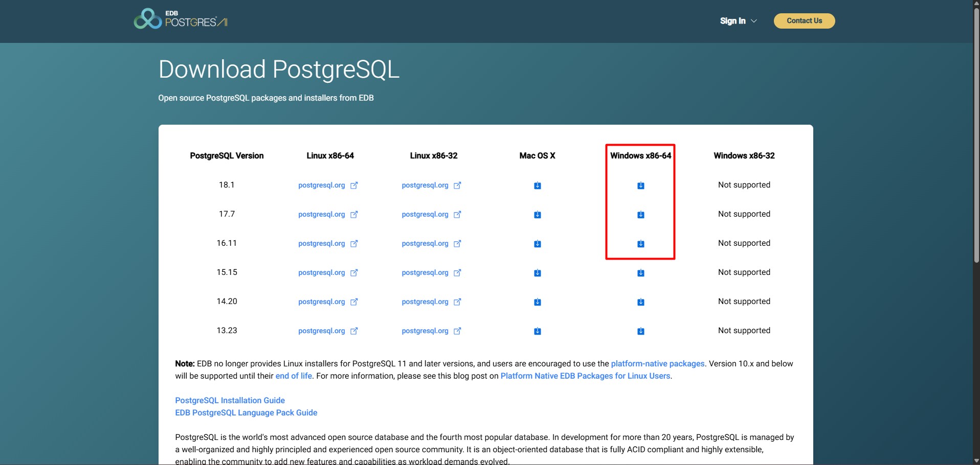
Task: Download PostgreSQL 18.1 for Mac OS X
Action: (538, 185)
